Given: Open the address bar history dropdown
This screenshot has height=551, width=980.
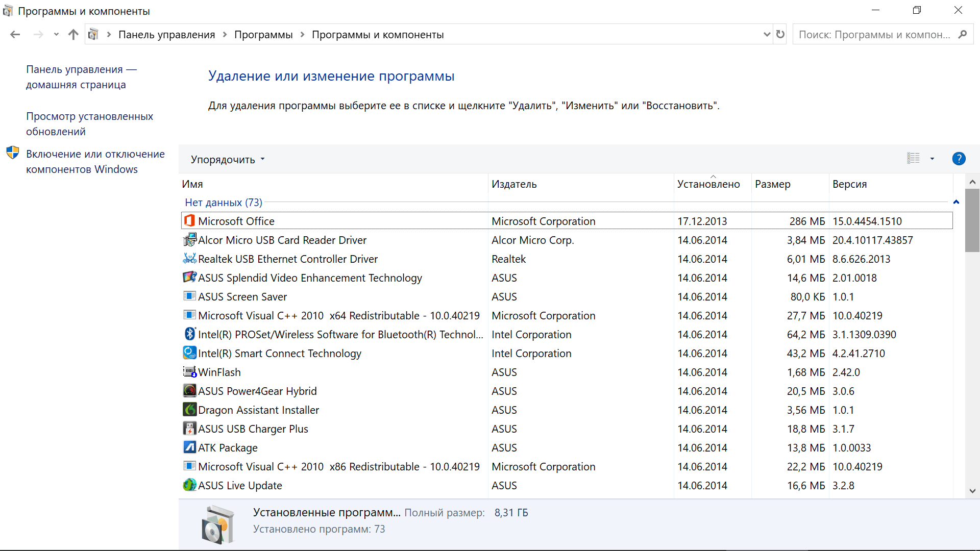Looking at the screenshot, I should 767,34.
